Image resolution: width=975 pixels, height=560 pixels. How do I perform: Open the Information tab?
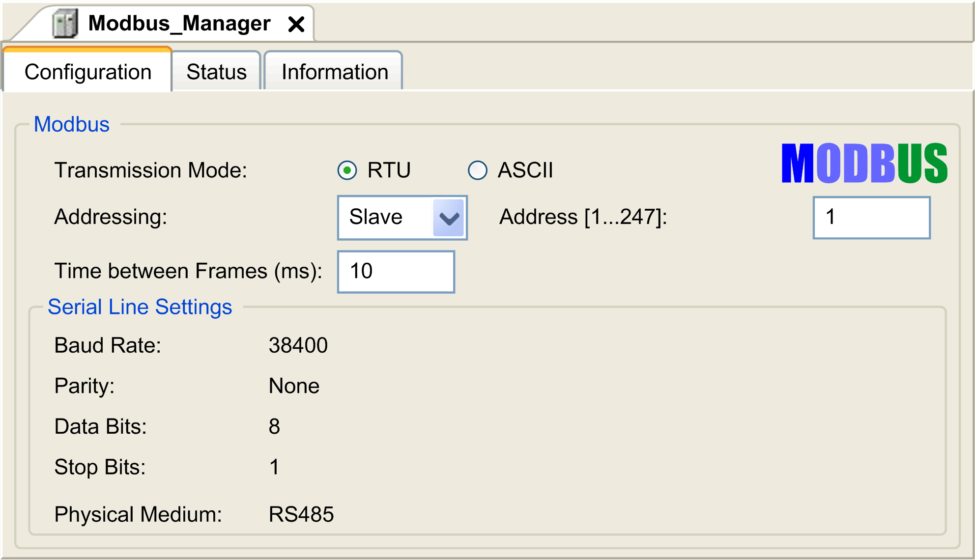click(334, 72)
